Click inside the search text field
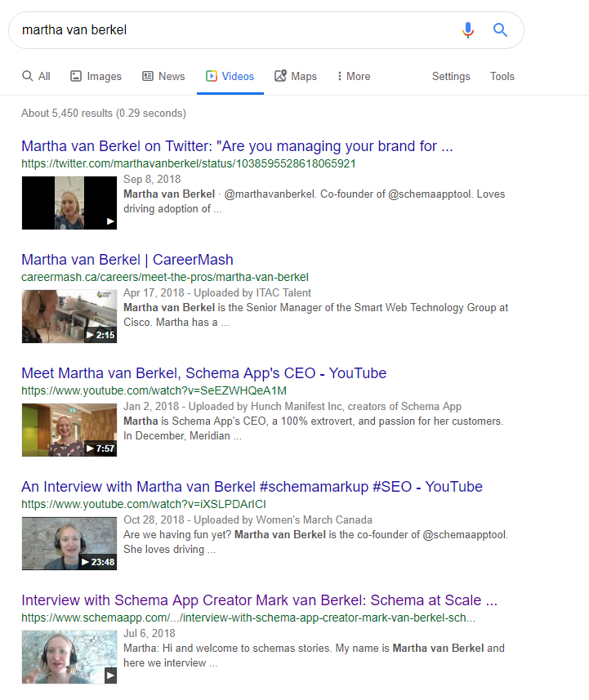 (229, 30)
